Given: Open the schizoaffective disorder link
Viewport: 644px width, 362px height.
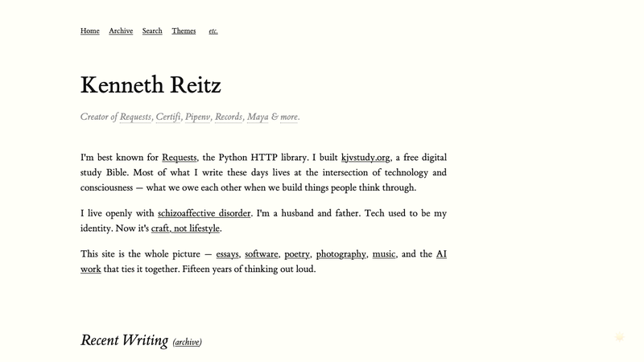Looking at the screenshot, I should pyautogui.click(x=204, y=214).
